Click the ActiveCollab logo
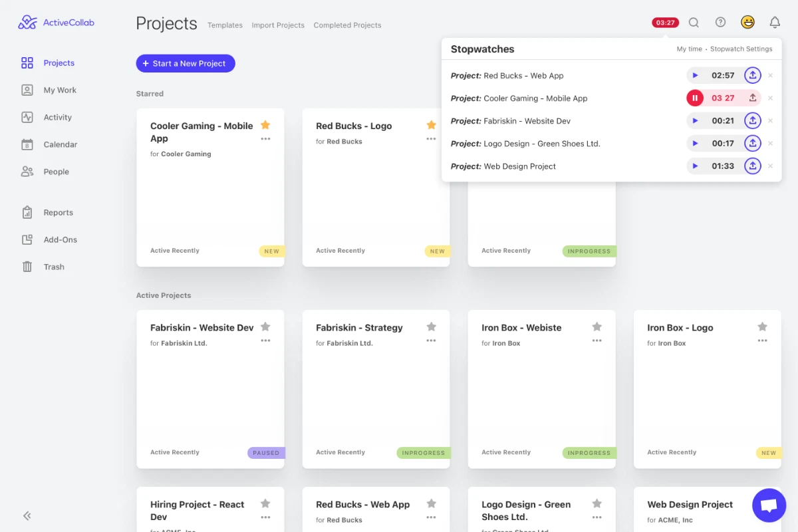798x532 pixels. 56,22
